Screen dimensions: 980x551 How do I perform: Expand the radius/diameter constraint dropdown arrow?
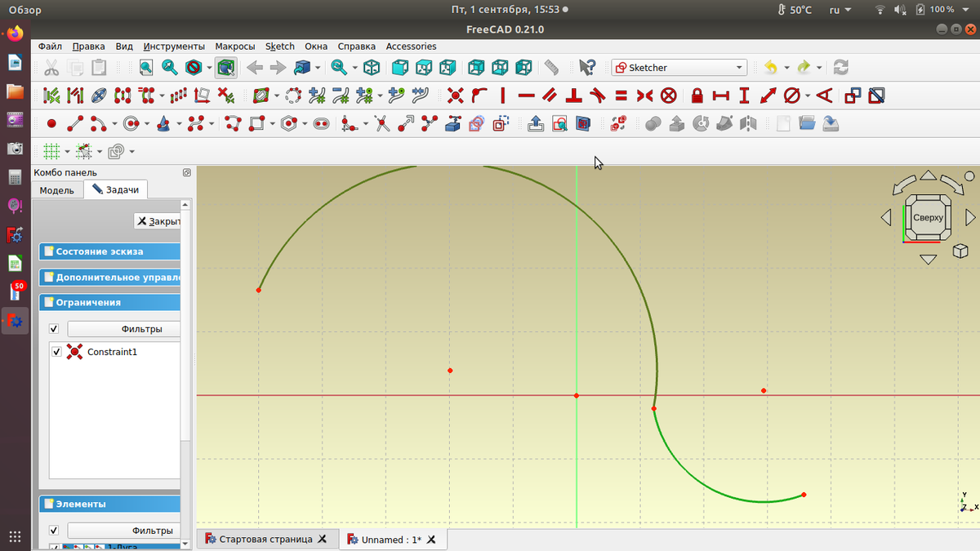(x=808, y=96)
